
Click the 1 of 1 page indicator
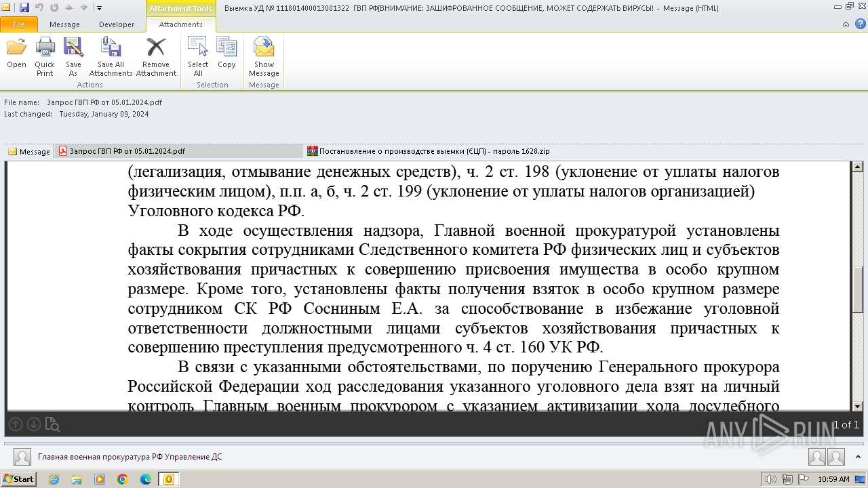[846, 425]
